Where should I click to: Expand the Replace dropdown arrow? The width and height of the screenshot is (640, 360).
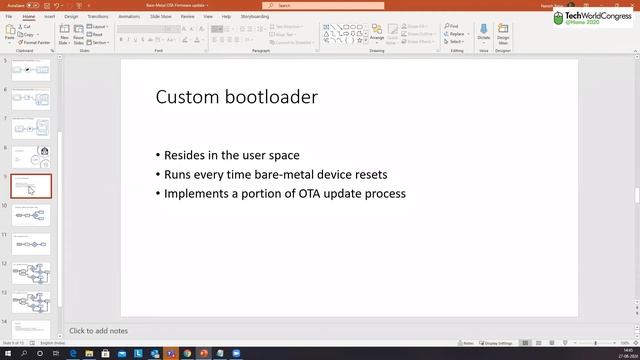click(x=468, y=34)
